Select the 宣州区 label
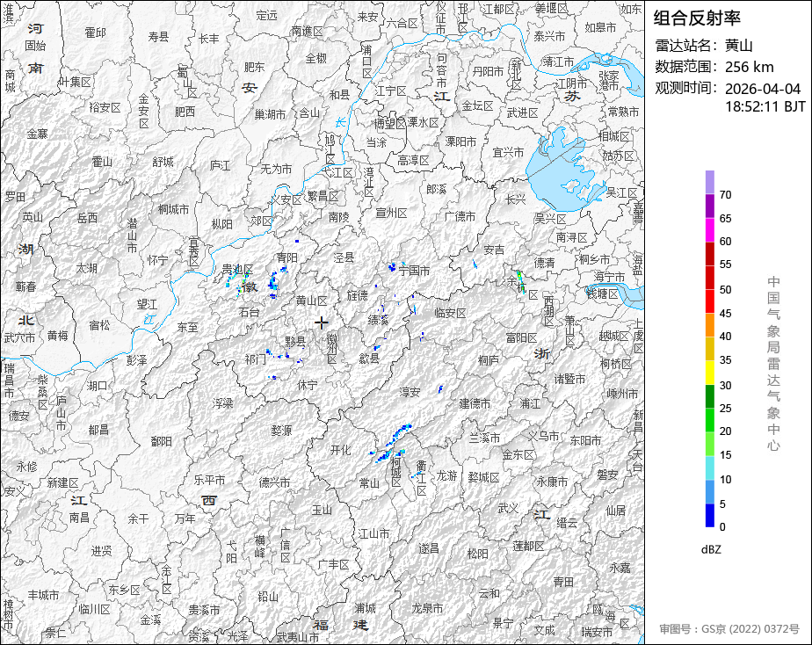This screenshot has width=812, height=645. [391, 213]
